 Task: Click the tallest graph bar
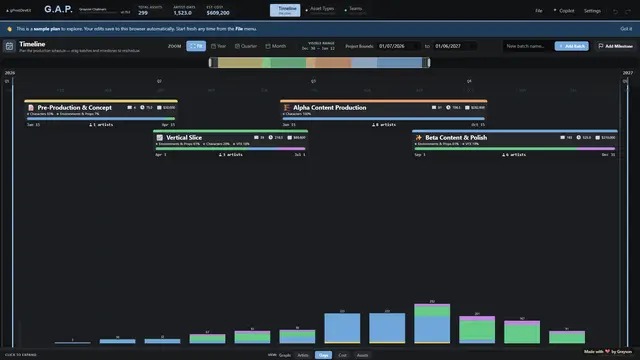tap(432, 323)
